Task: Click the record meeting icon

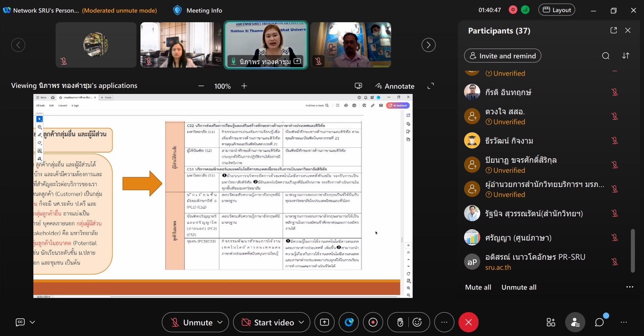Action: coord(373,322)
